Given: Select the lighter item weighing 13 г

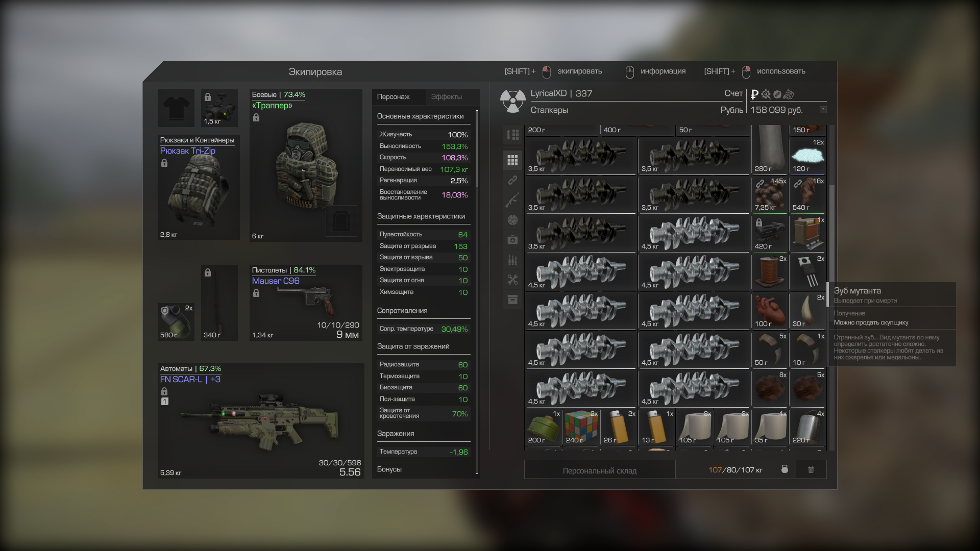Looking at the screenshot, I should 657,428.
